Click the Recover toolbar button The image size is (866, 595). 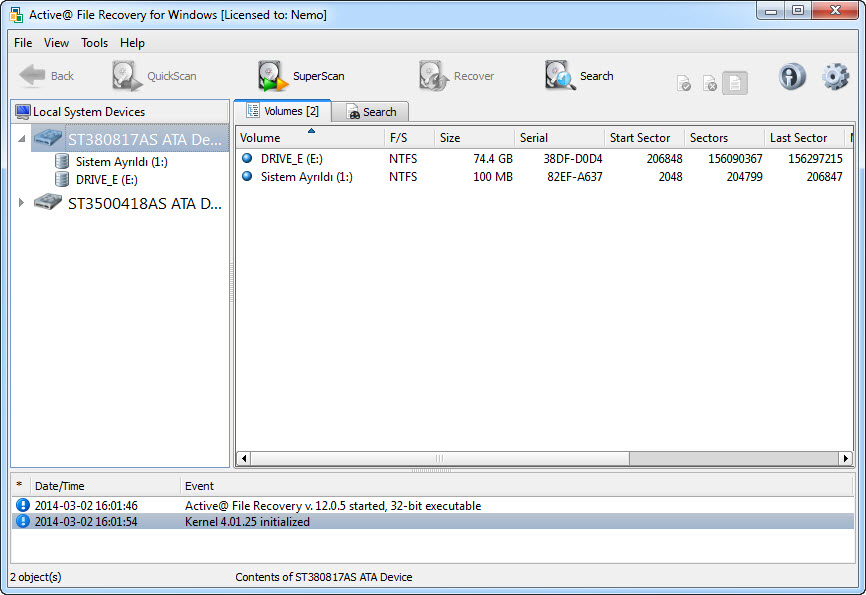coord(456,76)
